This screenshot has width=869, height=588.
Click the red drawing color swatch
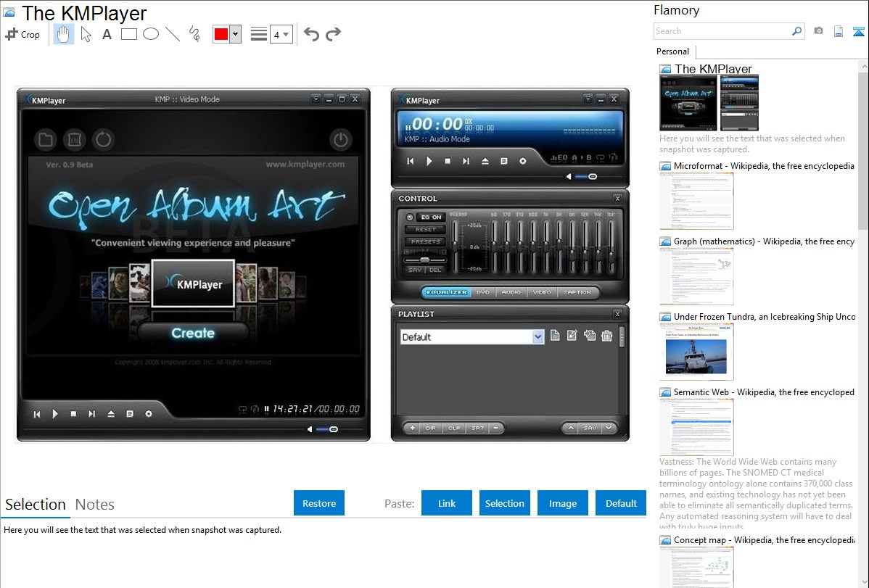tap(221, 34)
